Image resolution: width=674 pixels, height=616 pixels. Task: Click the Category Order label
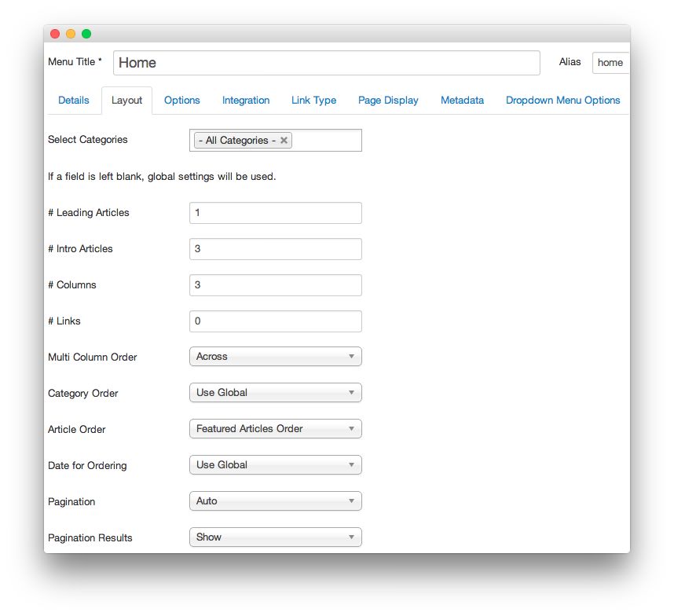pos(83,394)
